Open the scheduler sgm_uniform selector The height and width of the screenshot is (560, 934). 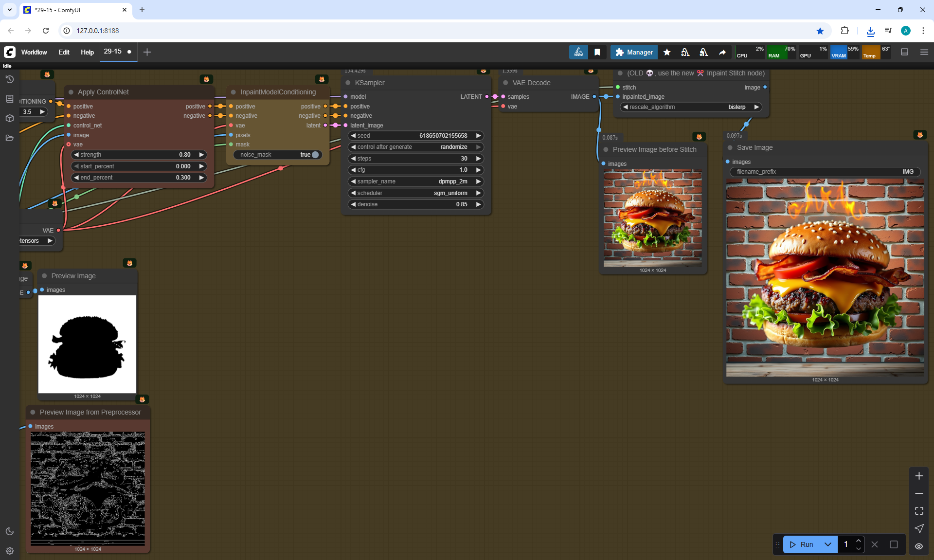coord(416,193)
